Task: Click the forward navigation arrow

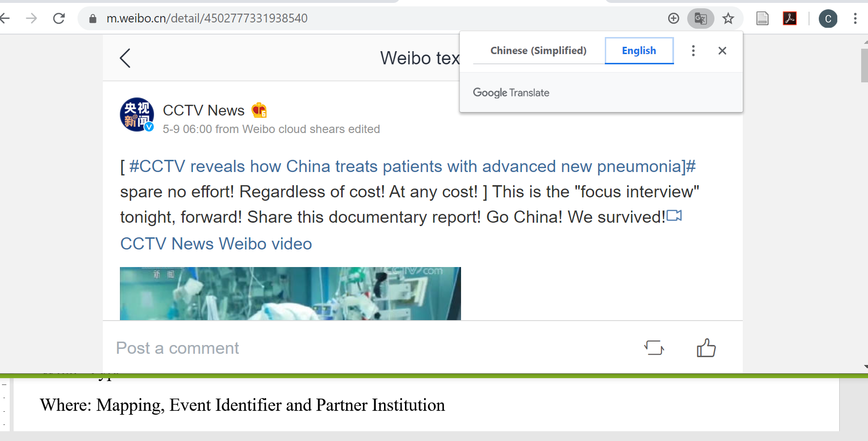Action: point(31,19)
